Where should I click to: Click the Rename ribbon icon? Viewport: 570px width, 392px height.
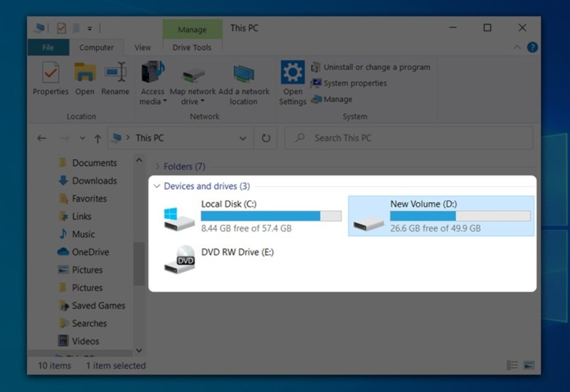tap(115, 73)
